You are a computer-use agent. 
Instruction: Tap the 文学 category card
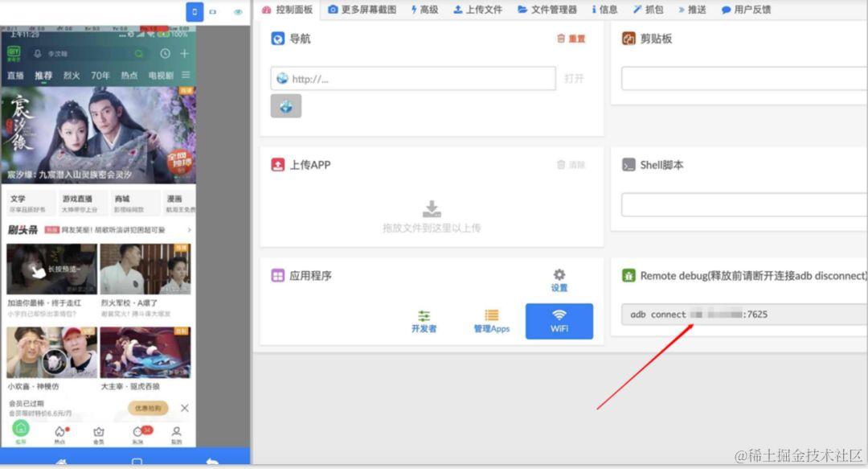(x=31, y=203)
